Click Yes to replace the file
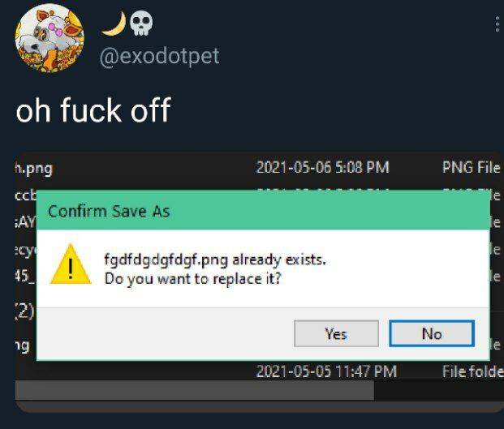Image resolution: width=504 pixels, height=429 pixels. click(336, 333)
